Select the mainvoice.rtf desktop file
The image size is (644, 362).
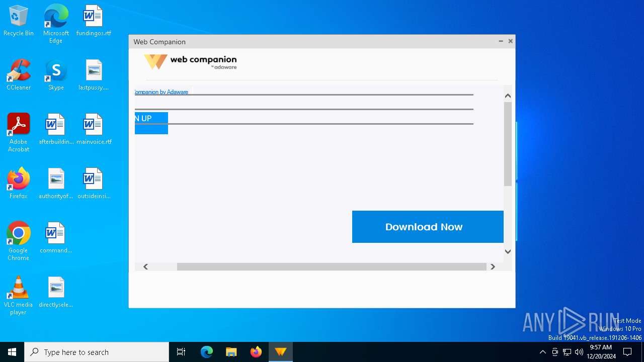pyautogui.click(x=94, y=130)
